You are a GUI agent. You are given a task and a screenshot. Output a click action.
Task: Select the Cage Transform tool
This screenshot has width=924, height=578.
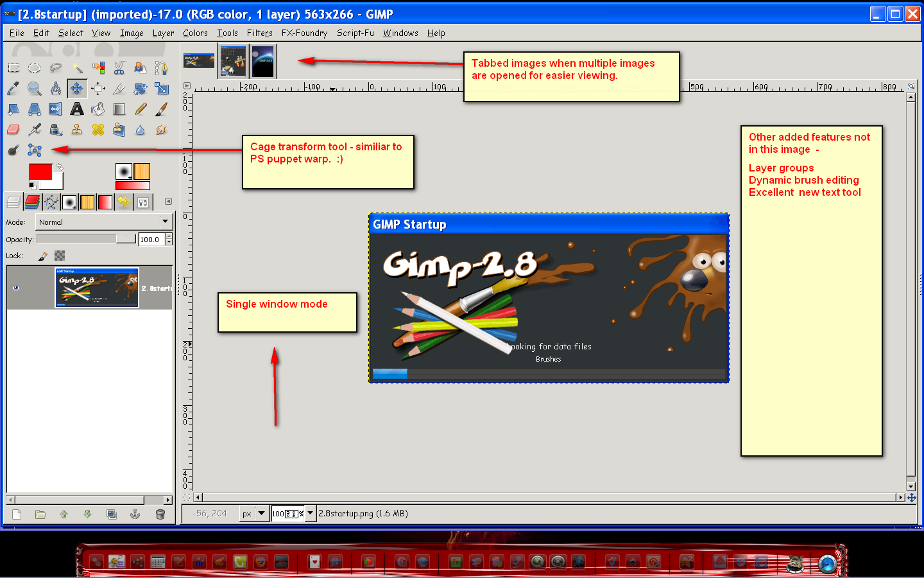coord(35,150)
